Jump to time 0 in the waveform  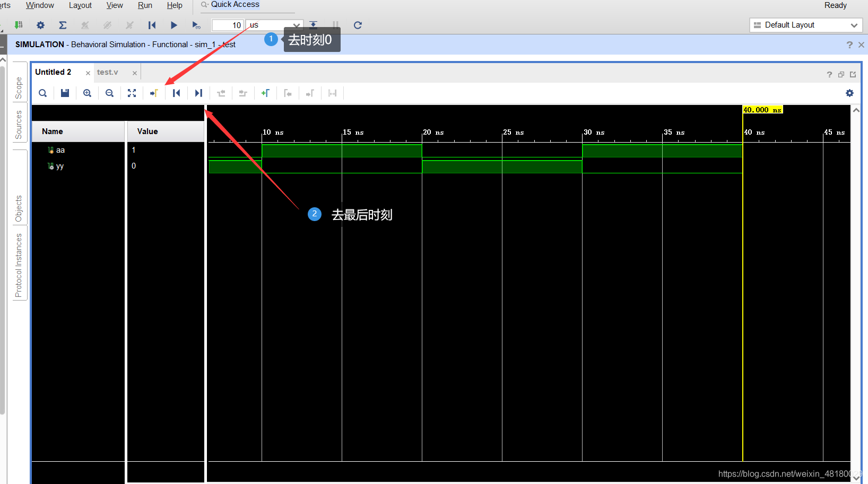(176, 93)
